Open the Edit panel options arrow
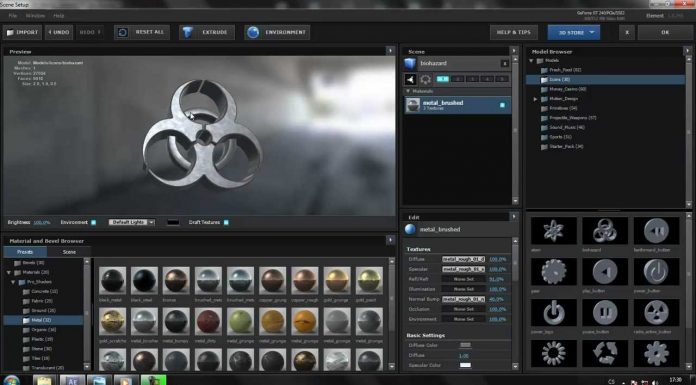The image size is (696, 385). click(514, 217)
